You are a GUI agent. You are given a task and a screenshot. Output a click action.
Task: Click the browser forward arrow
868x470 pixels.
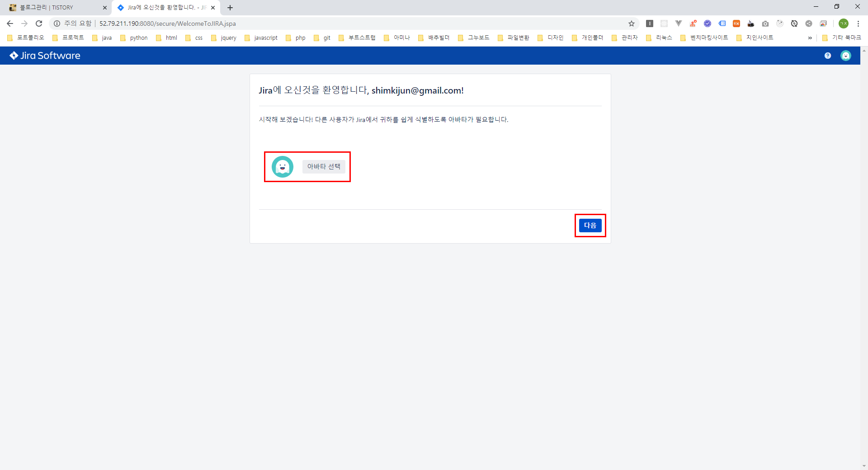click(24, 23)
